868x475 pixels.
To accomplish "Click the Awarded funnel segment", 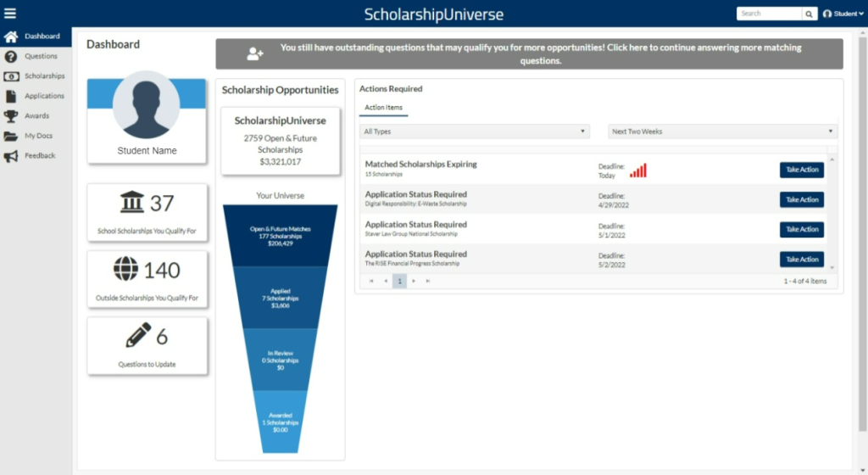I will tap(280, 422).
